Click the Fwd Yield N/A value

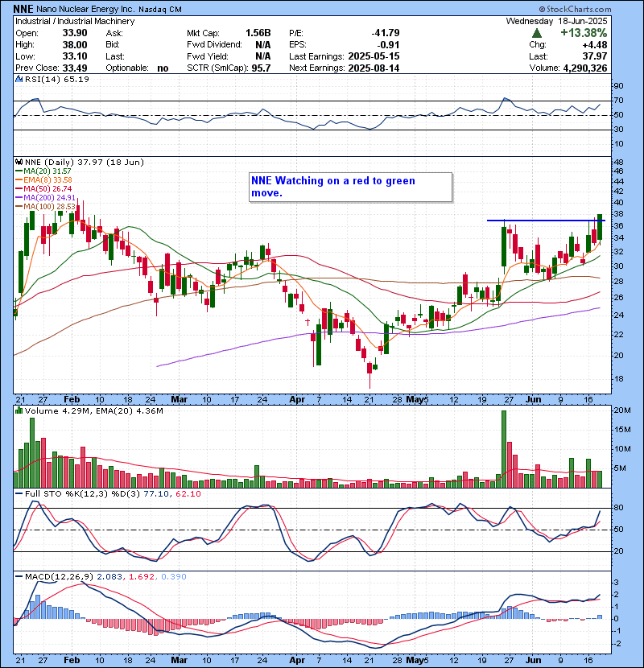click(263, 56)
